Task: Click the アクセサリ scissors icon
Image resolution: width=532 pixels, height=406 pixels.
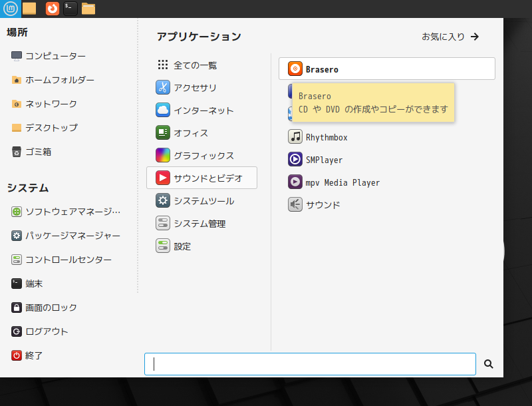Action: point(163,87)
